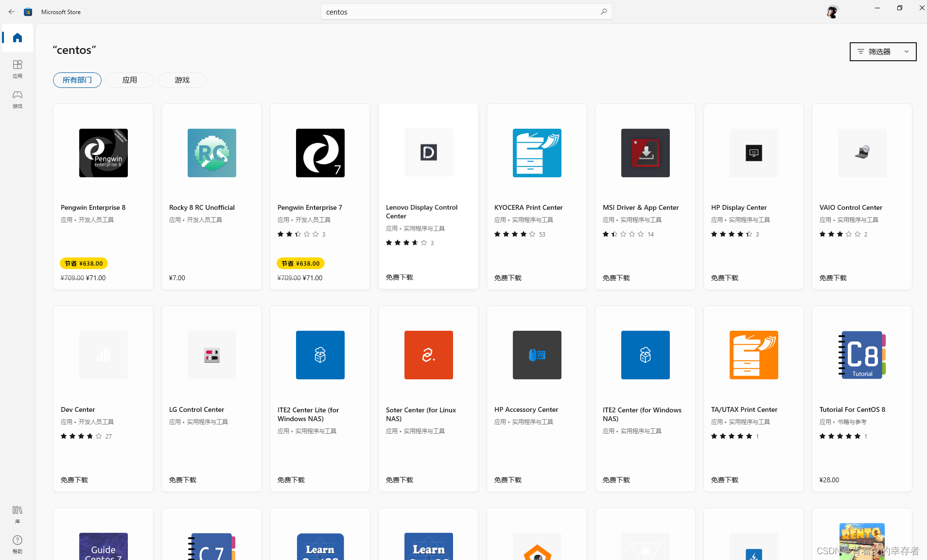Expand the 筛选器 filter dropdown

click(x=883, y=51)
